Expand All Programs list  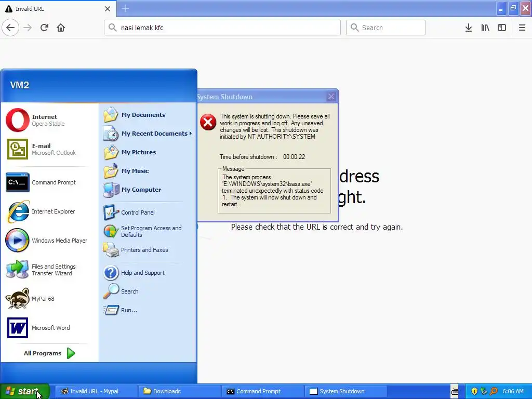[49, 353]
